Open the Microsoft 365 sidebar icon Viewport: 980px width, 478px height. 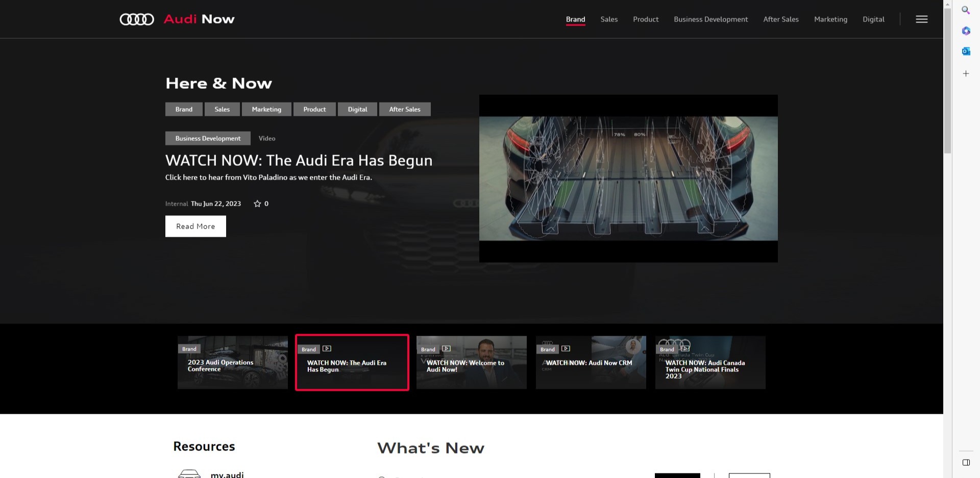(x=966, y=31)
